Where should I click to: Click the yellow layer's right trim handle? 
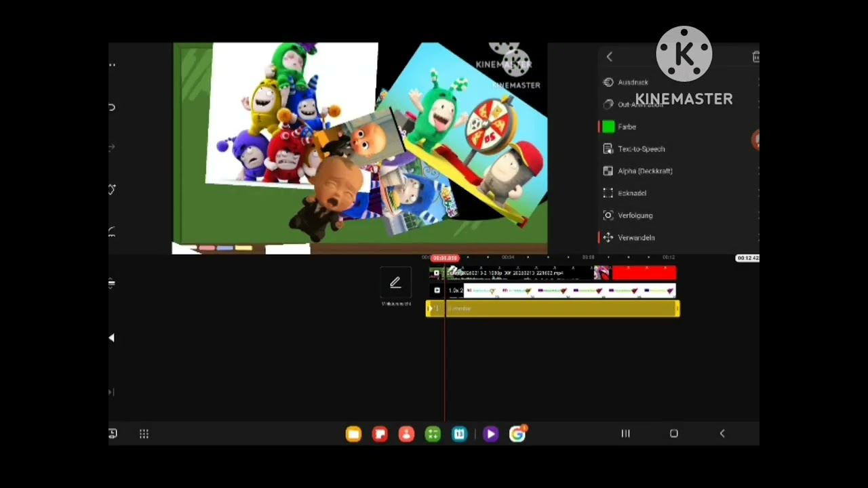point(677,308)
